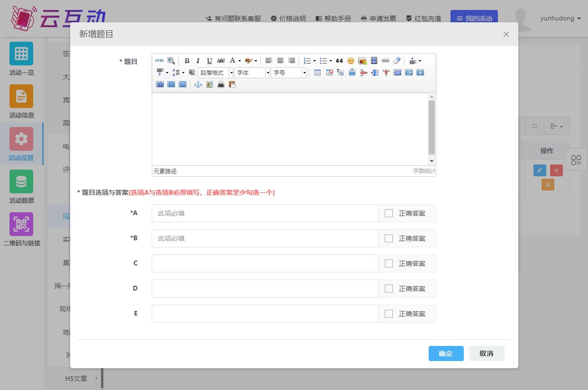Open 字号 font size dropdown
The width and height of the screenshot is (588, 390).
pyautogui.click(x=289, y=73)
